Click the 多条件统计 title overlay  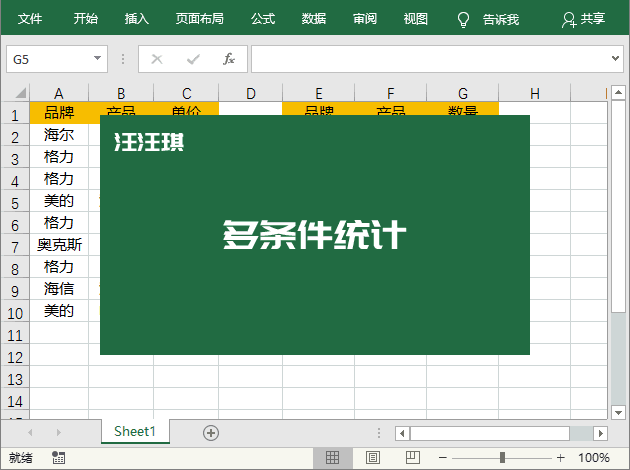click(x=315, y=235)
